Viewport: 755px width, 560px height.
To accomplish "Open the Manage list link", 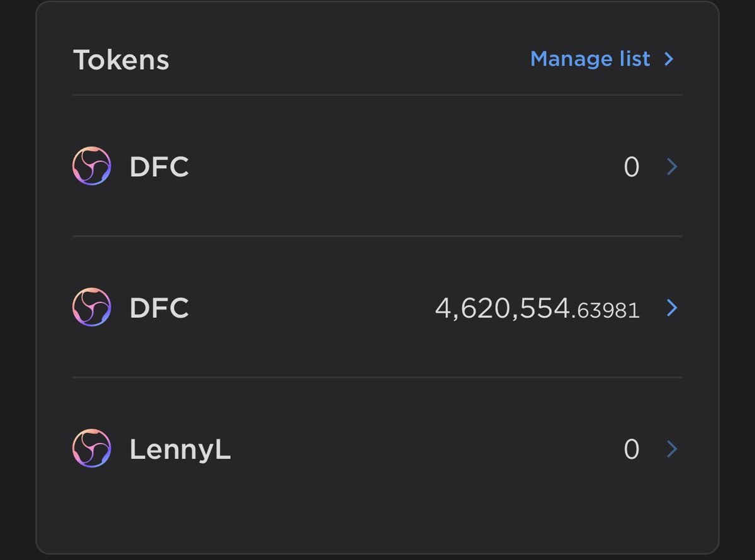I will (590, 59).
